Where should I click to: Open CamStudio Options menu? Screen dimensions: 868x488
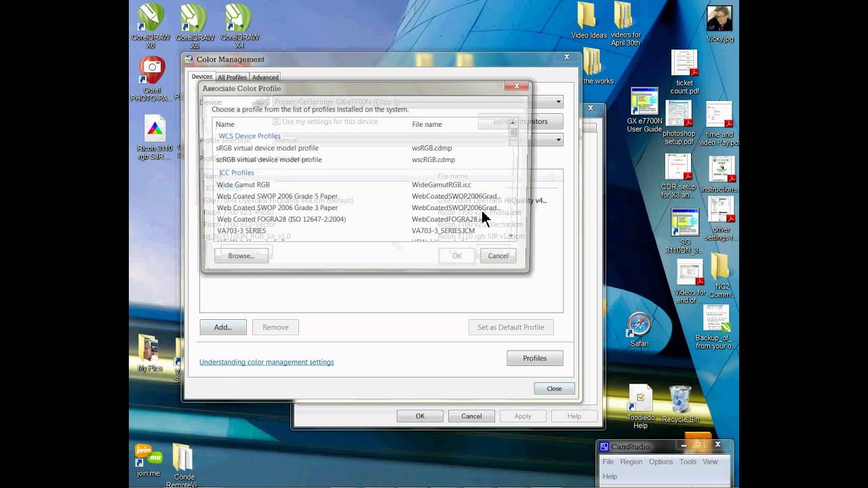click(x=660, y=462)
